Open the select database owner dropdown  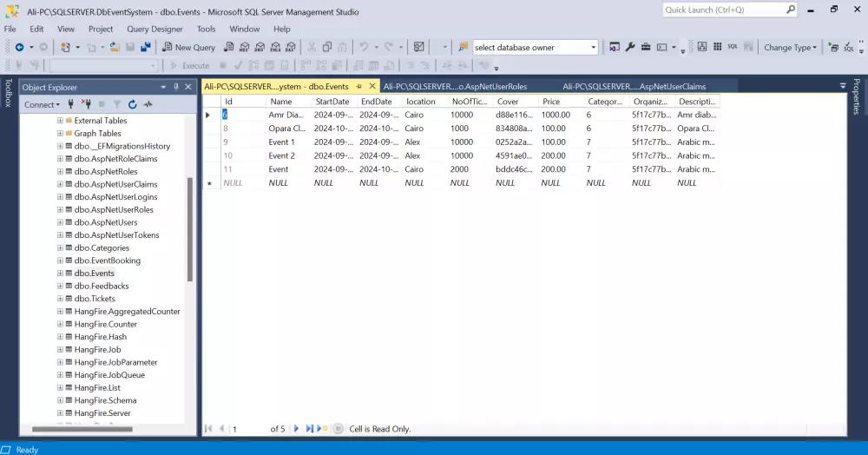tap(593, 48)
